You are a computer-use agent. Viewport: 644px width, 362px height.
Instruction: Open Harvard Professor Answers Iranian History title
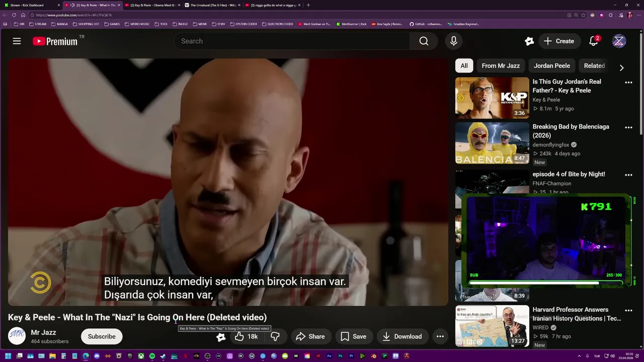(x=577, y=314)
